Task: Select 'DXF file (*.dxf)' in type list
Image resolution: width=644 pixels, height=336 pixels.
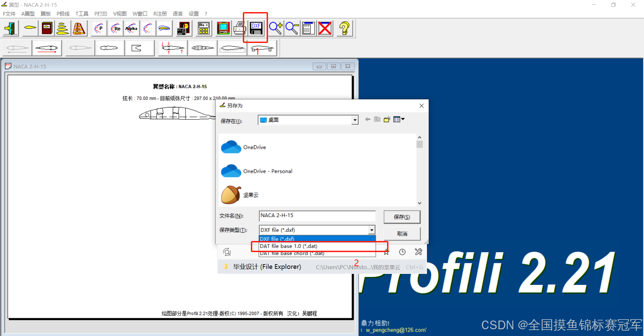Action: click(x=317, y=239)
